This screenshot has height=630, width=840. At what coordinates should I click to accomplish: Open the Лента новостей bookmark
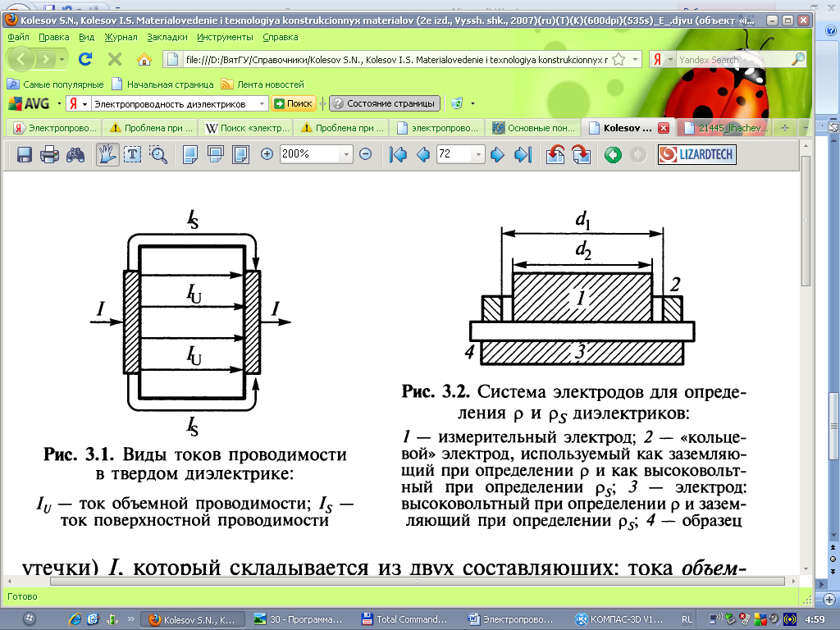tap(262, 84)
